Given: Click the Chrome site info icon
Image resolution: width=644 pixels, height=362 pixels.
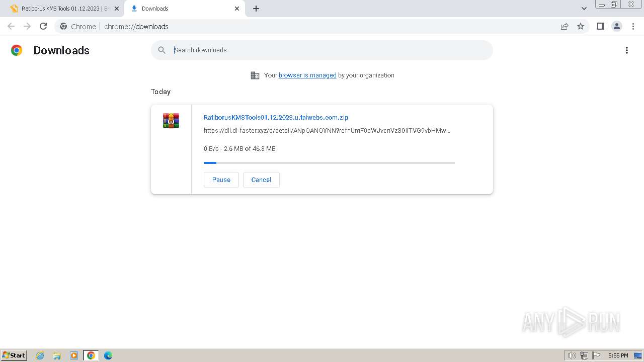Looking at the screenshot, I should pos(63,26).
